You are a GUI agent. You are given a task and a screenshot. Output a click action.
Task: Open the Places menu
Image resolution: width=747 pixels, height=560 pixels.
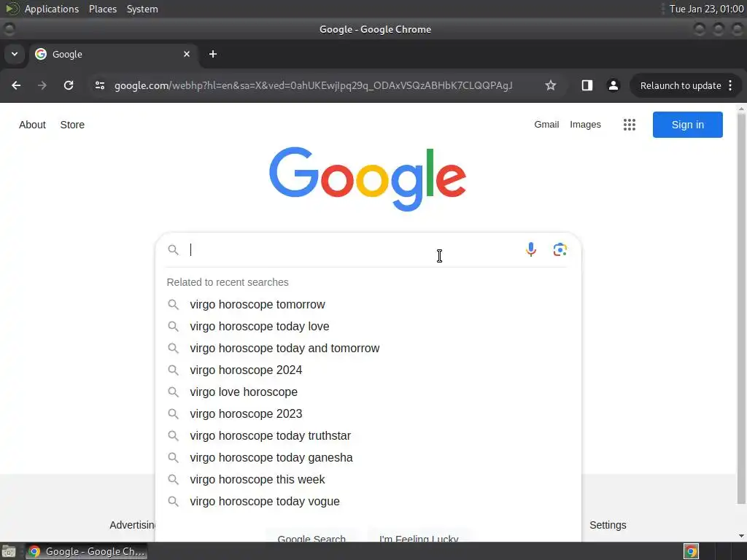pyautogui.click(x=102, y=9)
